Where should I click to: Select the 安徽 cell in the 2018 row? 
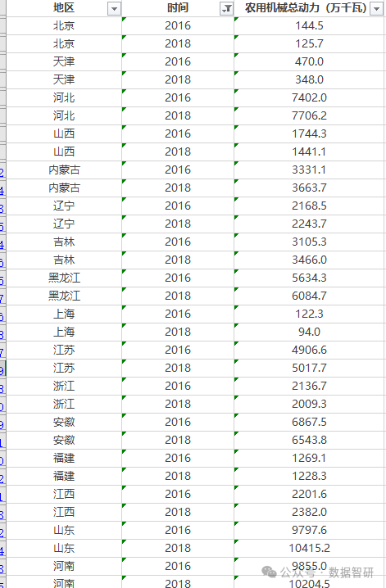pos(64,440)
